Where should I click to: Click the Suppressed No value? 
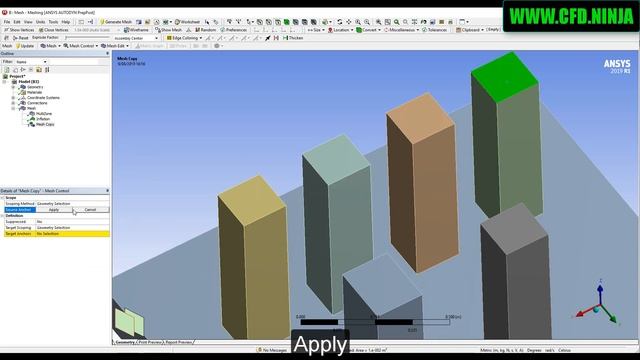73,222
